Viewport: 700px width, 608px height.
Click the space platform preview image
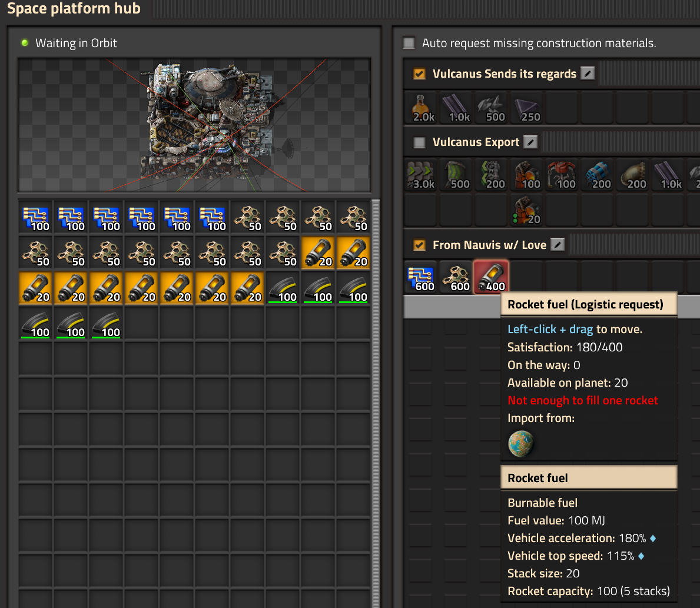pos(194,125)
